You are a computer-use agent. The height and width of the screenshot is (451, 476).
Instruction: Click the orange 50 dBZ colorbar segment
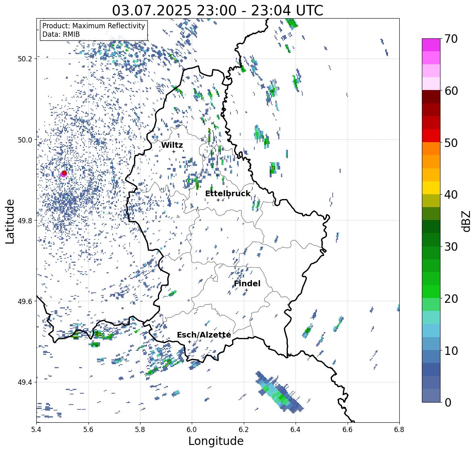coord(431,149)
